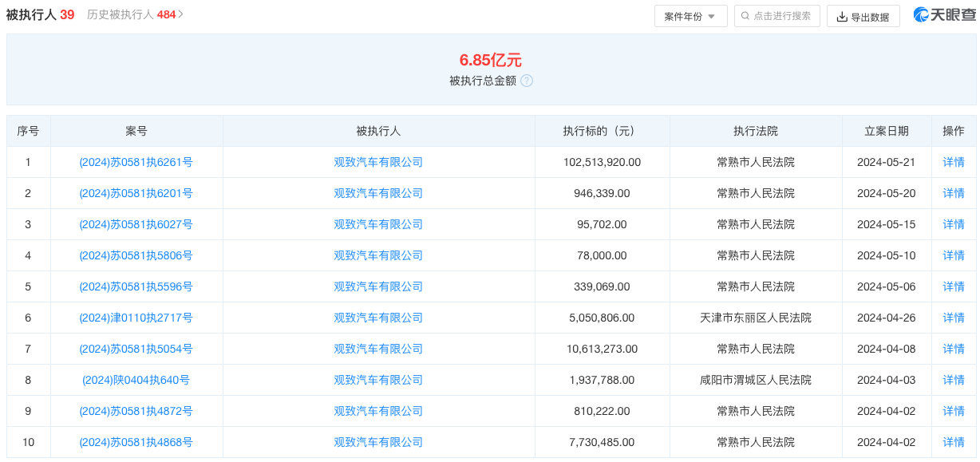Click the 被执行总金额 label

(x=483, y=81)
